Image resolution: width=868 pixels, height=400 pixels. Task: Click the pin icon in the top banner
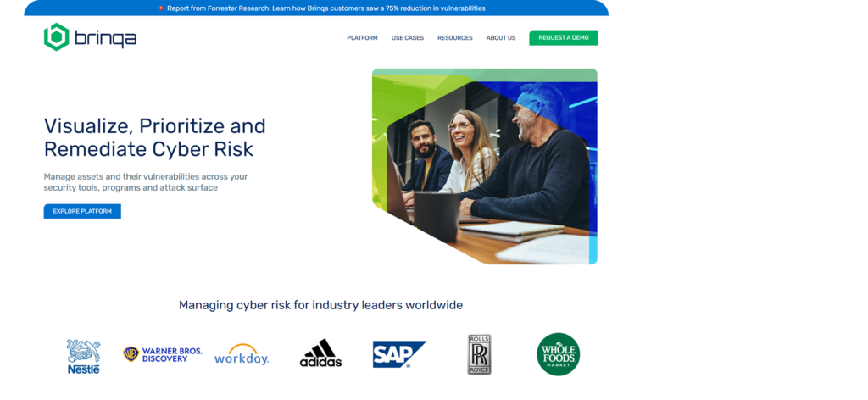(x=161, y=8)
